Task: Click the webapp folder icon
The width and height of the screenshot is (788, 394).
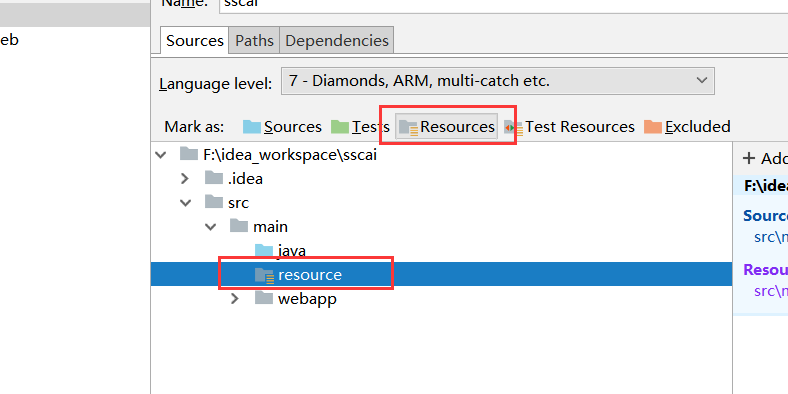Action: coord(264,299)
